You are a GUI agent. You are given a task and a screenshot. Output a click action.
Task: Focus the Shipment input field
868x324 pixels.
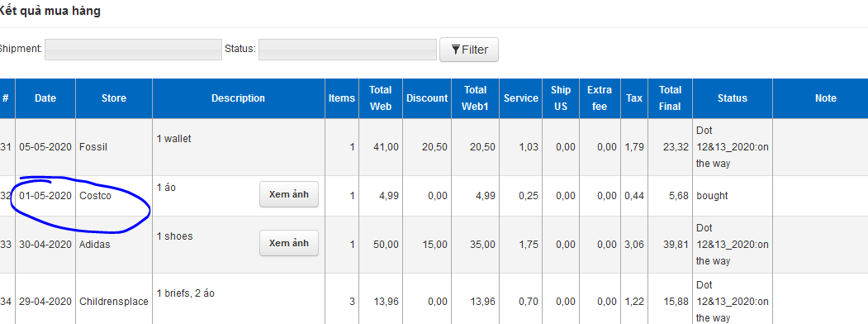(133, 49)
